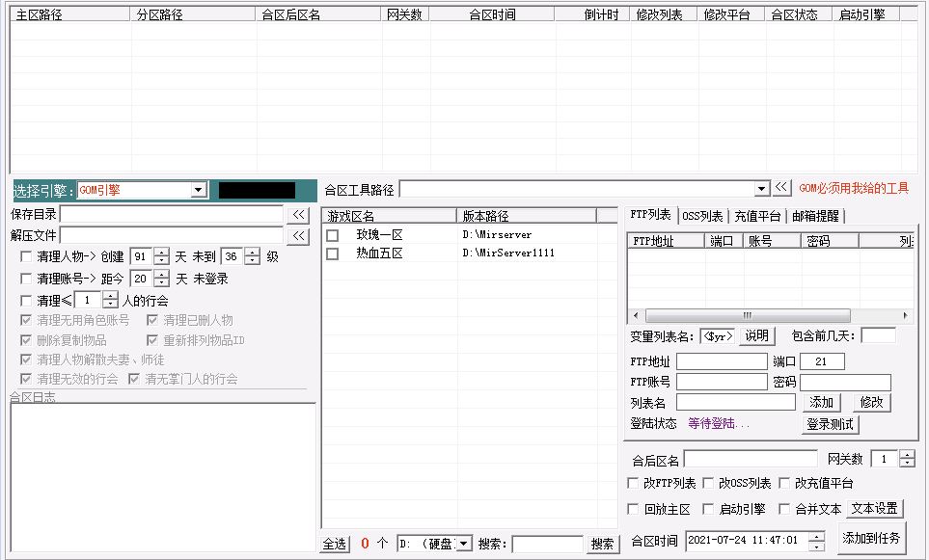Click the 合区时间 date-time field
This screenshot has width=929, height=560.
tap(748, 540)
